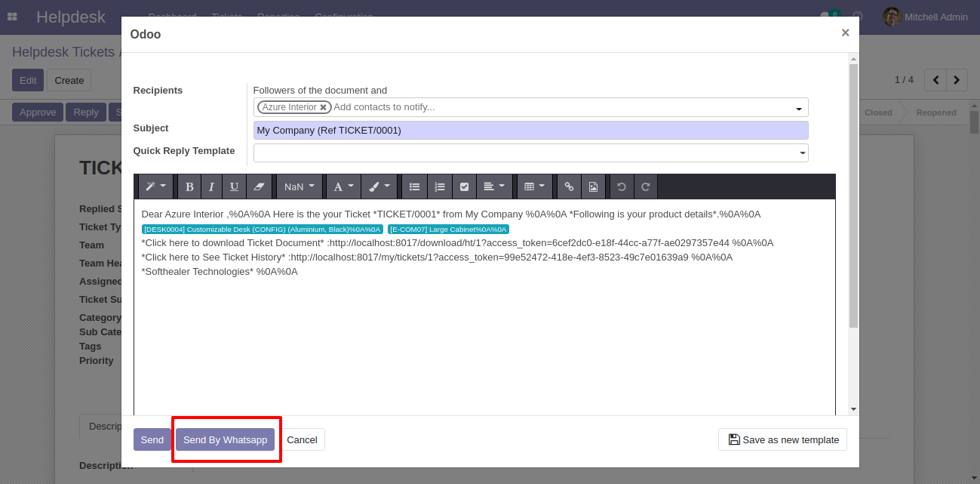Open the background color brush dropdown
The image size is (980, 484).
[379, 187]
